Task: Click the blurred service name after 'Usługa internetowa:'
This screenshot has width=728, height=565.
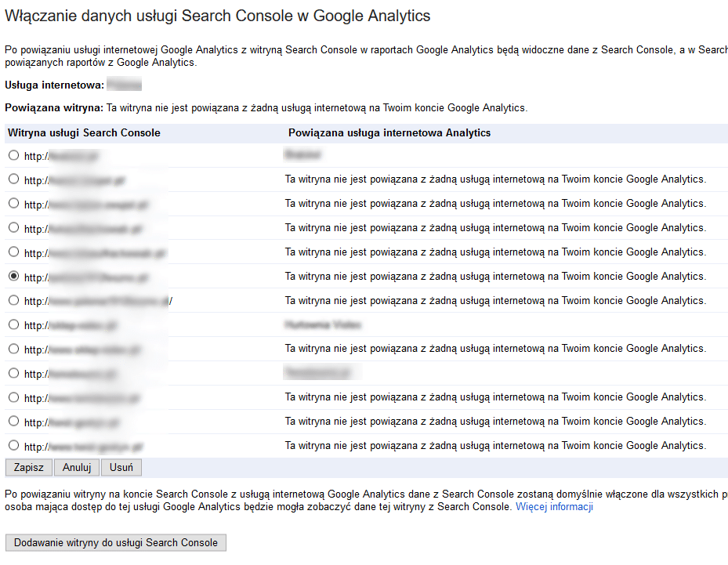Action: [124, 85]
